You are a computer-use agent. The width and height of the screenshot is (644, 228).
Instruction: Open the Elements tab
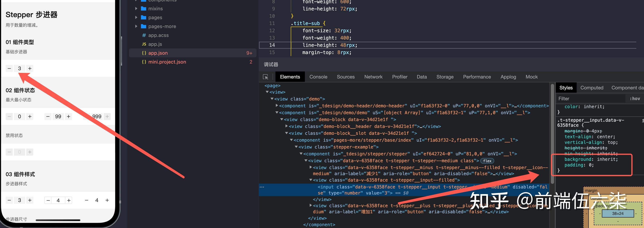[290, 77]
